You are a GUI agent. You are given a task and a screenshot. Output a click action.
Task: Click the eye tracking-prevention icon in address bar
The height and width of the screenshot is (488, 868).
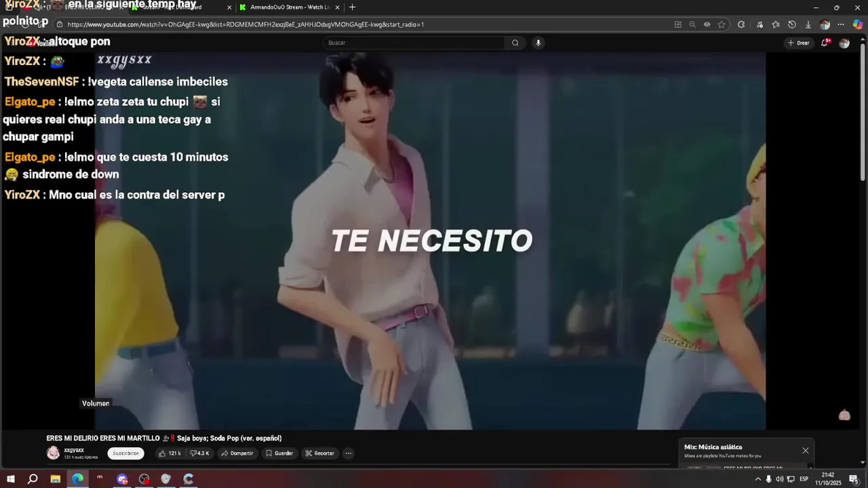[707, 24]
